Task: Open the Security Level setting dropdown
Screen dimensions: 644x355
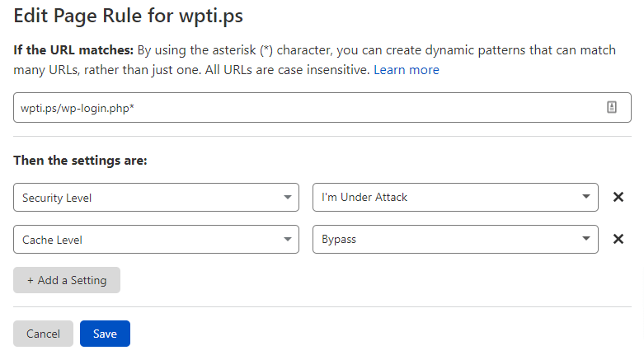Action: pyautogui.click(x=156, y=198)
